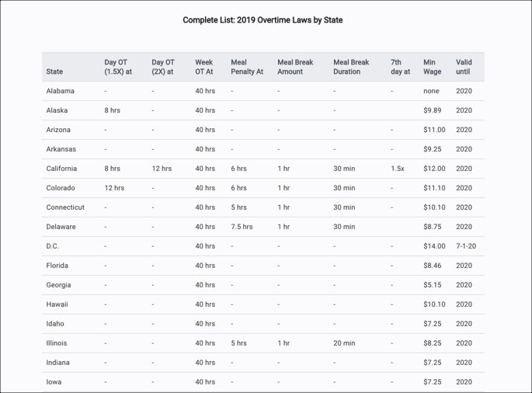Select the Day OT (1.5X) at column header
This screenshot has height=393, width=532.
(x=118, y=67)
